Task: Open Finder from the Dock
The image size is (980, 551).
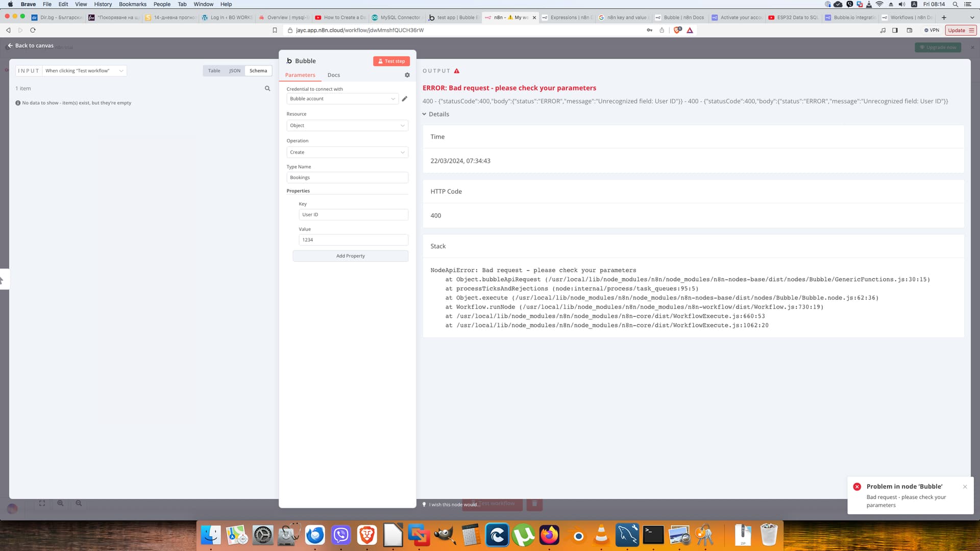Action: pos(211,535)
